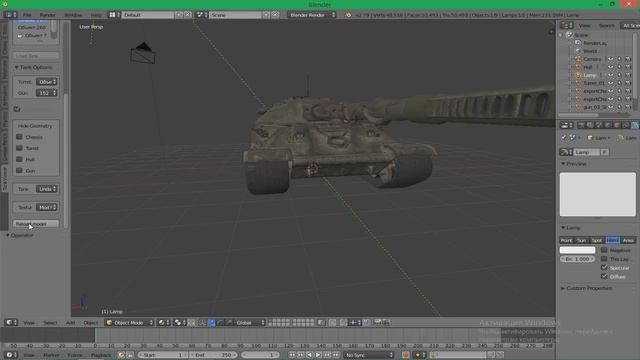Open the Global orientation dropdown
The image size is (640, 360).
[x=249, y=323]
